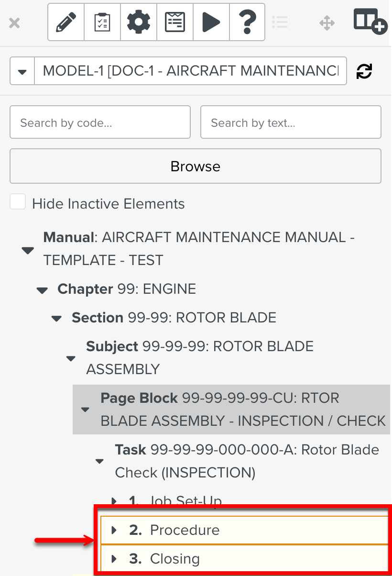The width and height of the screenshot is (392, 576).
Task: Click the pencil edit icon
Action: pyautogui.click(x=66, y=22)
